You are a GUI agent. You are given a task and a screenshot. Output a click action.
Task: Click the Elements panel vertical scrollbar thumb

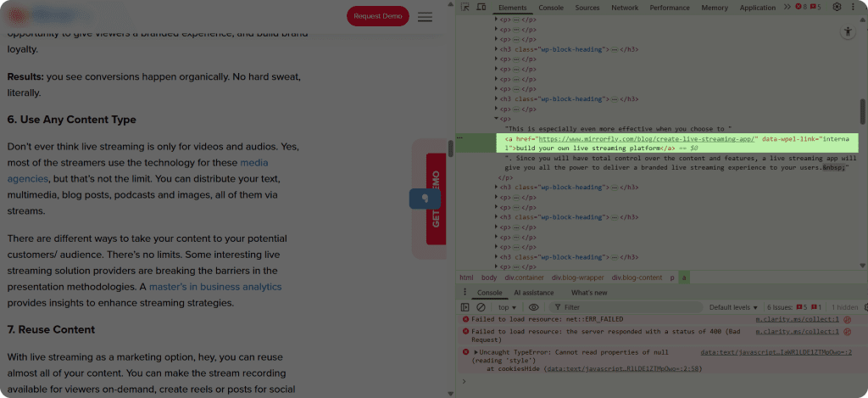[862, 112]
